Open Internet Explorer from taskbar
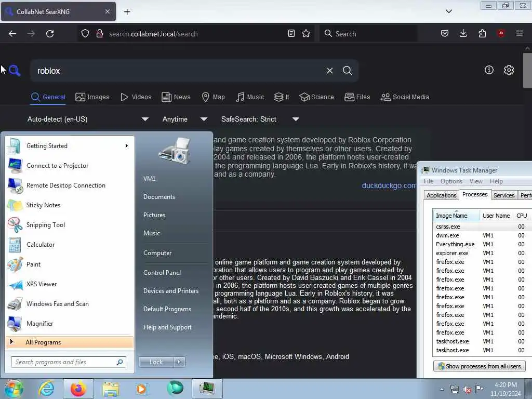Image resolution: width=532 pixels, height=399 pixels. tap(46, 389)
